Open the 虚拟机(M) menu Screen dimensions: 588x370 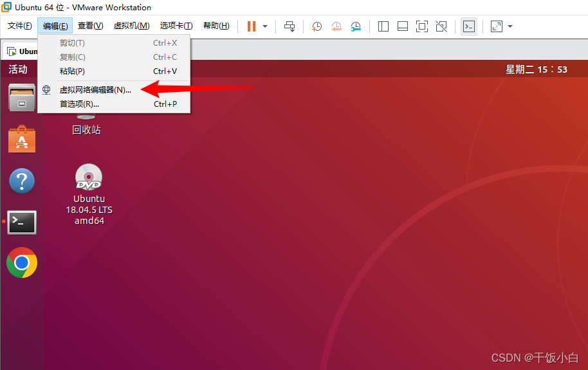click(x=132, y=26)
